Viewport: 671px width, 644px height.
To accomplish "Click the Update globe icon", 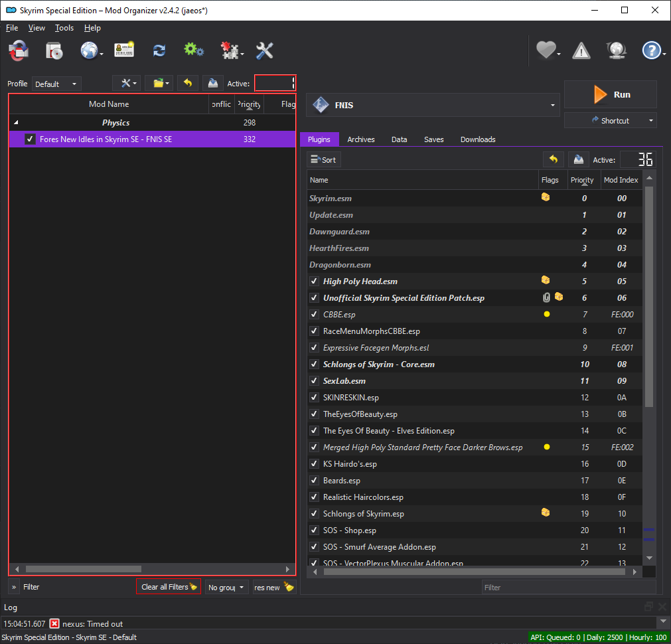I will 616,50.
